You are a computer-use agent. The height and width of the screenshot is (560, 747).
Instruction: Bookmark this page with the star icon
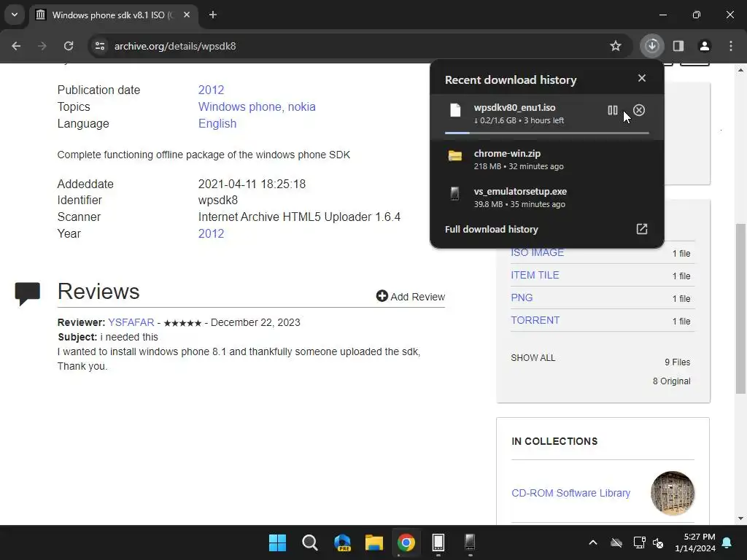click(616, 46)
